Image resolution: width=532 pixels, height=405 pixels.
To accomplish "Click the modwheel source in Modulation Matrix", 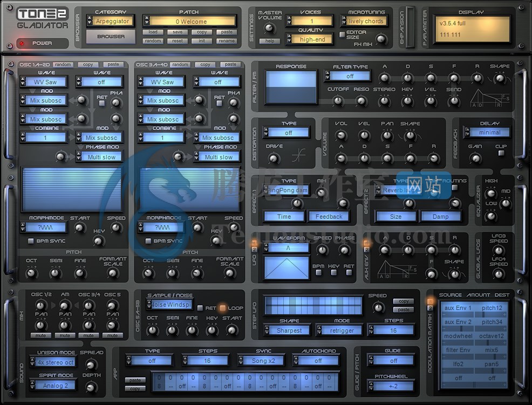I will tap(458, 336).
